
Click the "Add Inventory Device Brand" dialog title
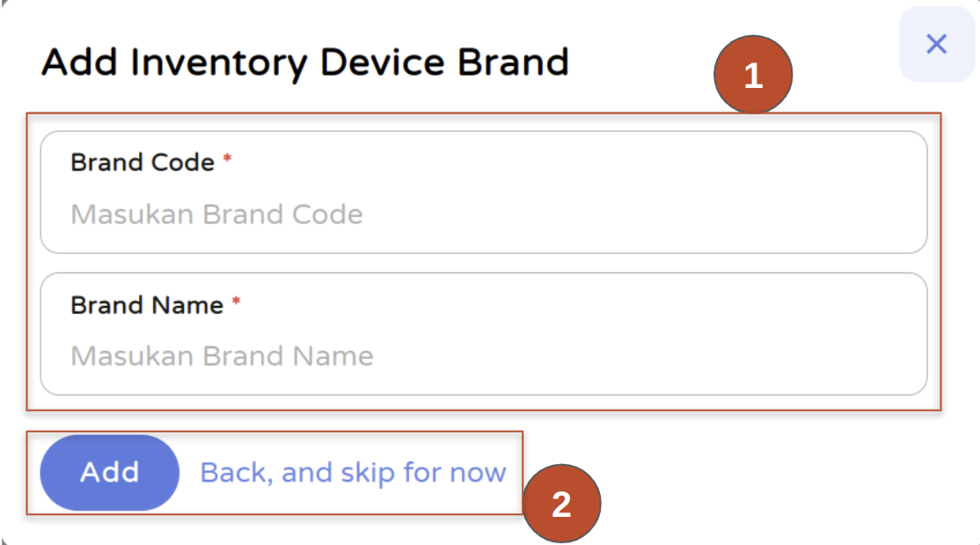pos(304,63)
